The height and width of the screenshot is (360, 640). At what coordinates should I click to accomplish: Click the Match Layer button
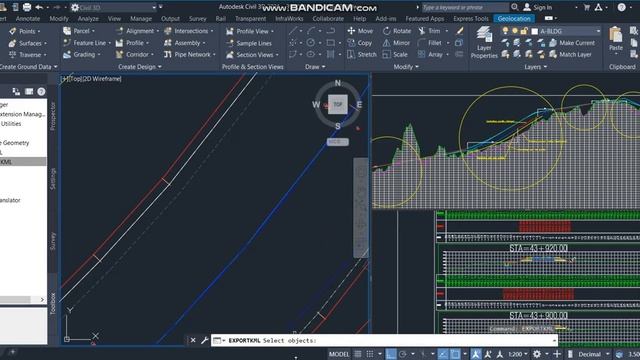(570, 55)
